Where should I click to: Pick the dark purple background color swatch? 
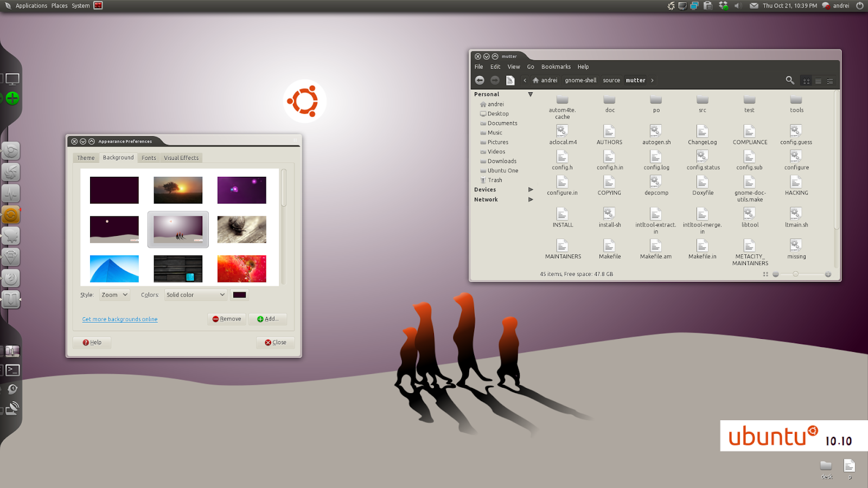pos(240,295)
